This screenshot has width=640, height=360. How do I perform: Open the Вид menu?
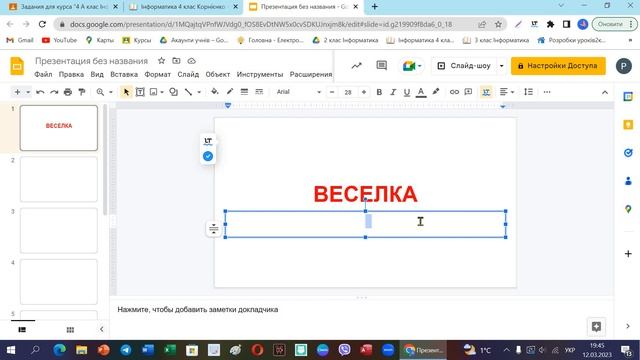tap(97, 74)
